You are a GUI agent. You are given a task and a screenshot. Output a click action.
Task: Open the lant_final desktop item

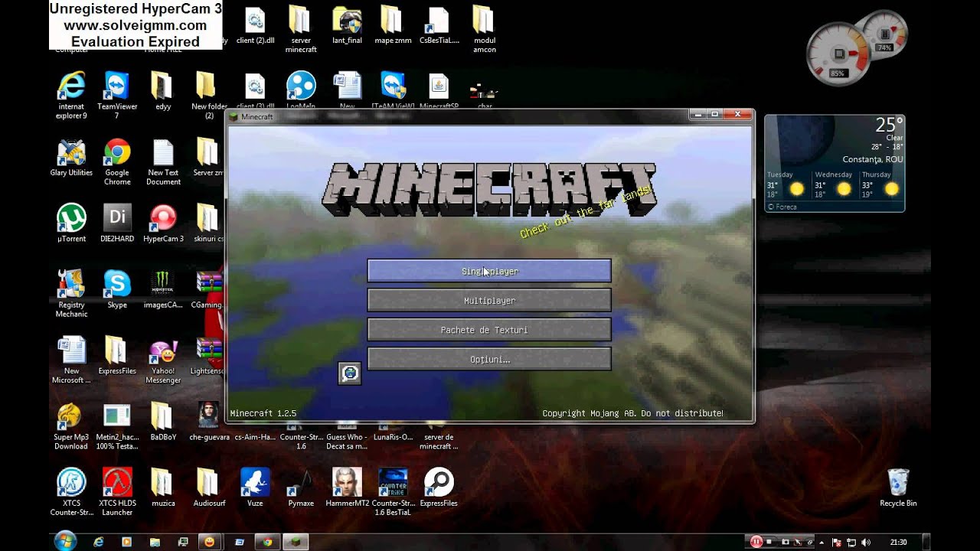point(347,24)
